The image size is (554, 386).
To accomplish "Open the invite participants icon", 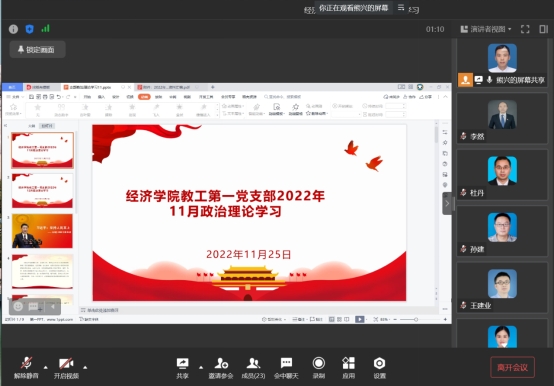I will [x=221, y=368].
